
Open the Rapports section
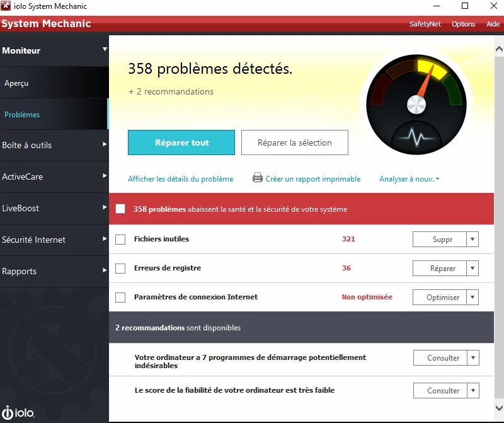[54, 271]
